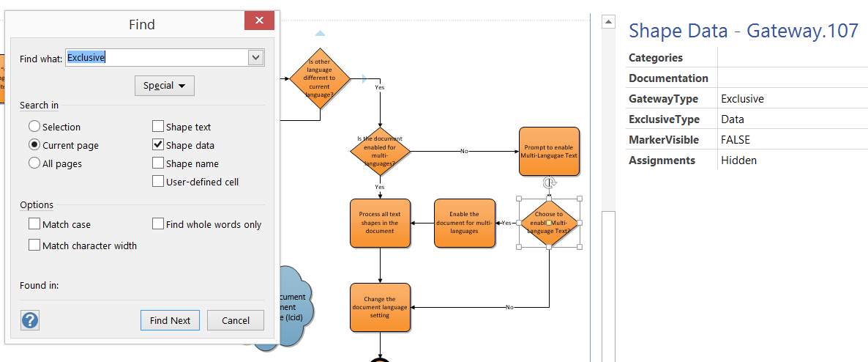Click the Documentation row label
This screenshot has width=868, height=362.
[x=668, y=78]
